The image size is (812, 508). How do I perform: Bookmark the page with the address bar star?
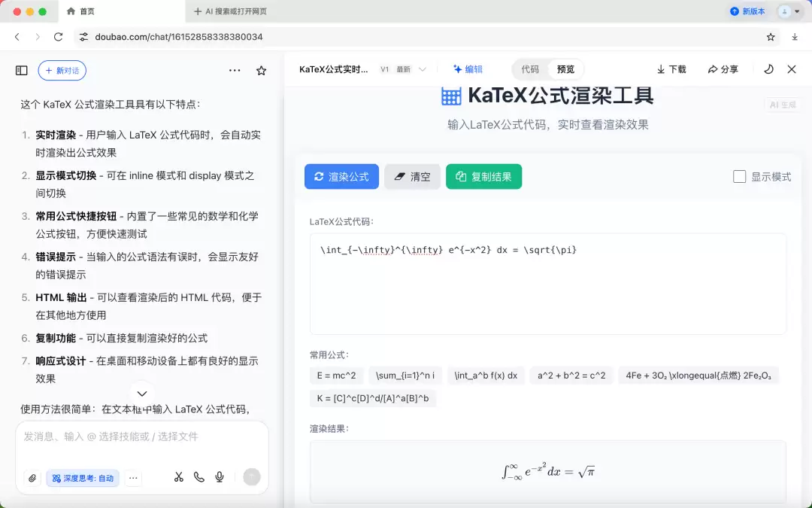pos(771,37)
